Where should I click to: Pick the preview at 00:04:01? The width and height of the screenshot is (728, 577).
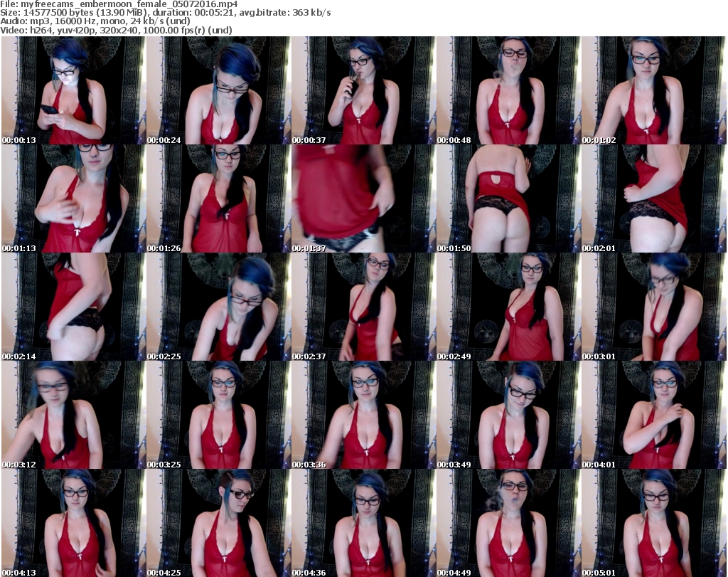tap(653, 415)
